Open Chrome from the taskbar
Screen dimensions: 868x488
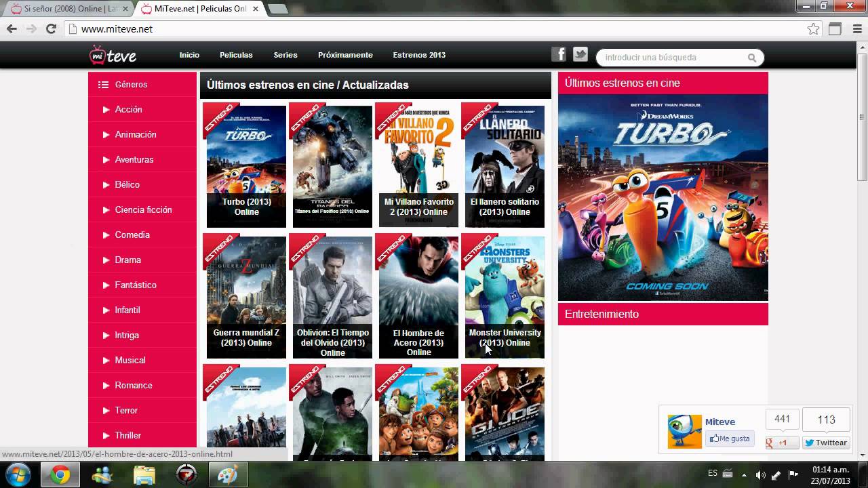coord(60,474)
